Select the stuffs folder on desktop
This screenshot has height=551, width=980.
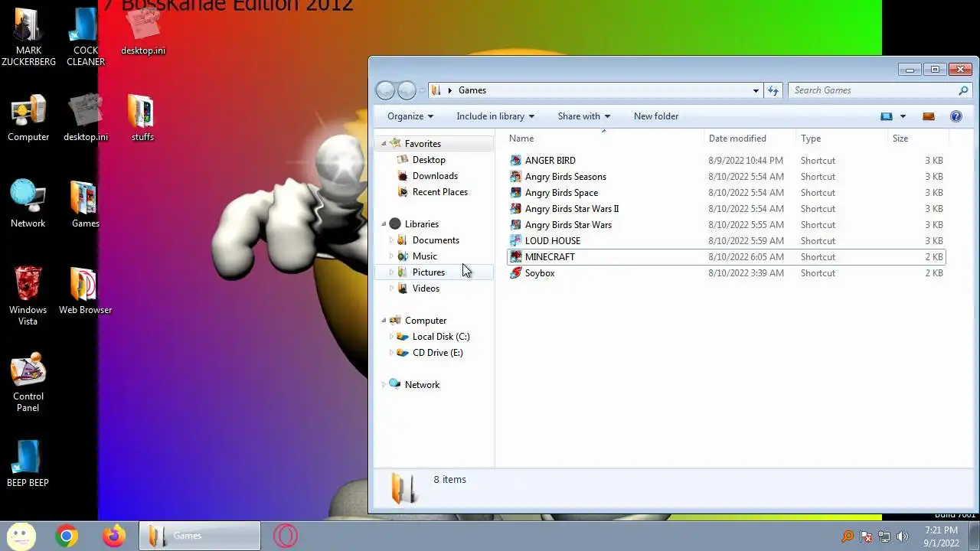click(x=142, y=119)
